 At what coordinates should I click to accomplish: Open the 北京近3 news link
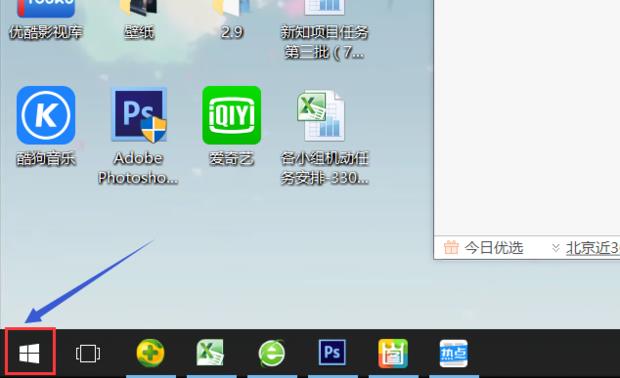(x=593, y=248)
